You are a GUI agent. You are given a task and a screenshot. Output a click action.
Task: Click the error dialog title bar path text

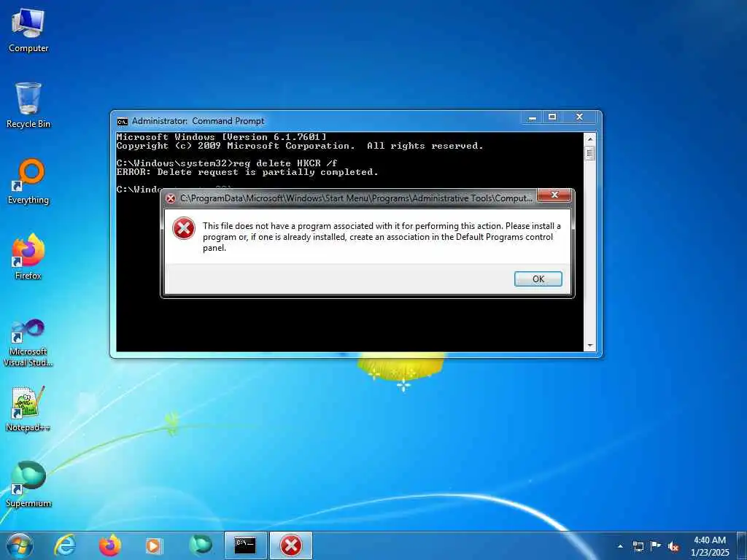coord(356,198)
